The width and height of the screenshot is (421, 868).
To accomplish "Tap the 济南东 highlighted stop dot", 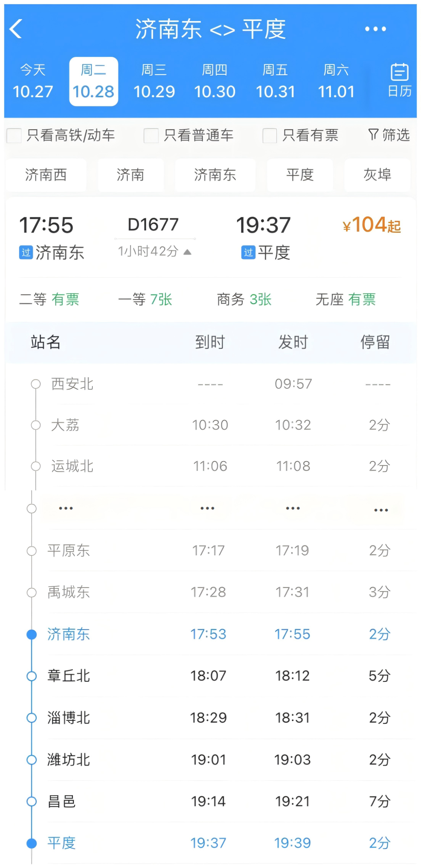I will tap(32, 635).
